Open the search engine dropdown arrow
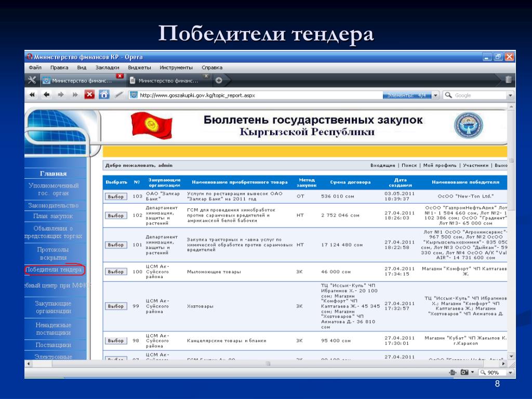This screenshot has height=399, width=532. [510, 96]
